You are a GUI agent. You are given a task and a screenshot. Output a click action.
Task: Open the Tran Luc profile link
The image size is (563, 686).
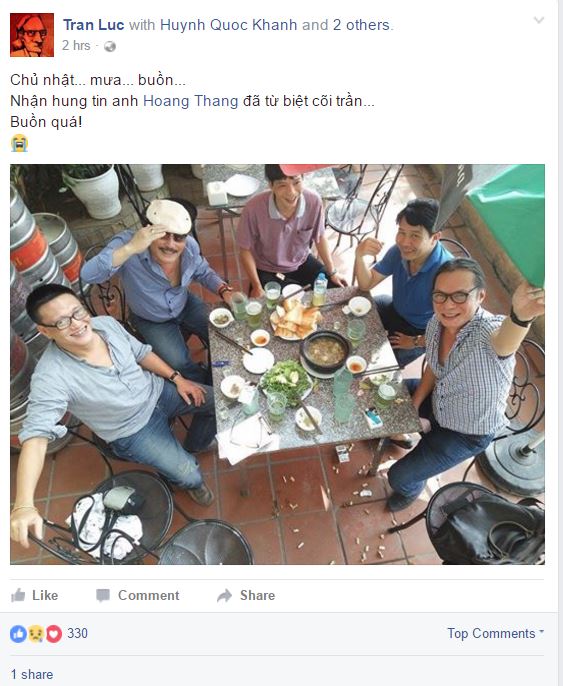(x=94, y=25)
